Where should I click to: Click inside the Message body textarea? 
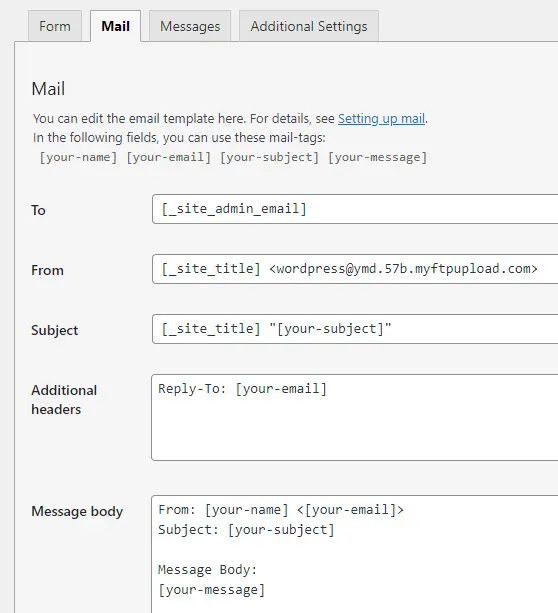tap(355, 554)
